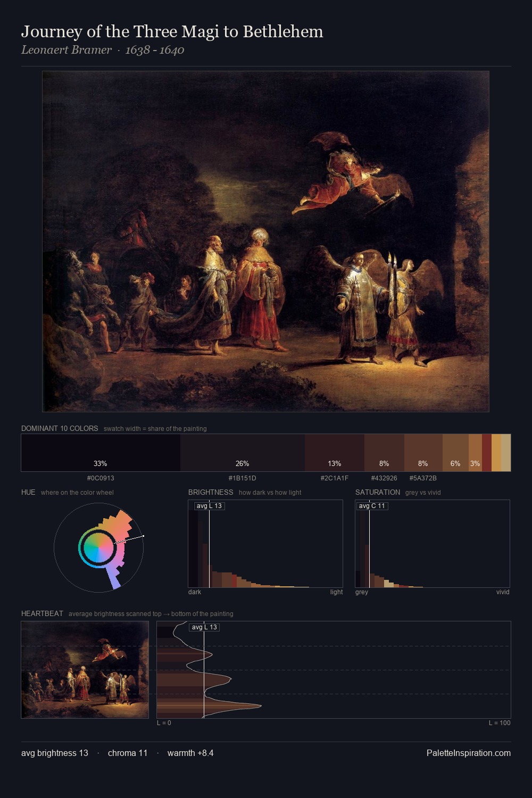Click the hue color wheel chart
Screen dimensions: 532x798
[99, 547]
